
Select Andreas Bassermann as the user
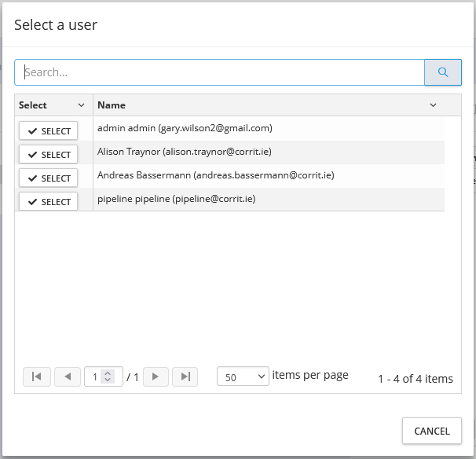pyautogui.click(x=49, y=178)
